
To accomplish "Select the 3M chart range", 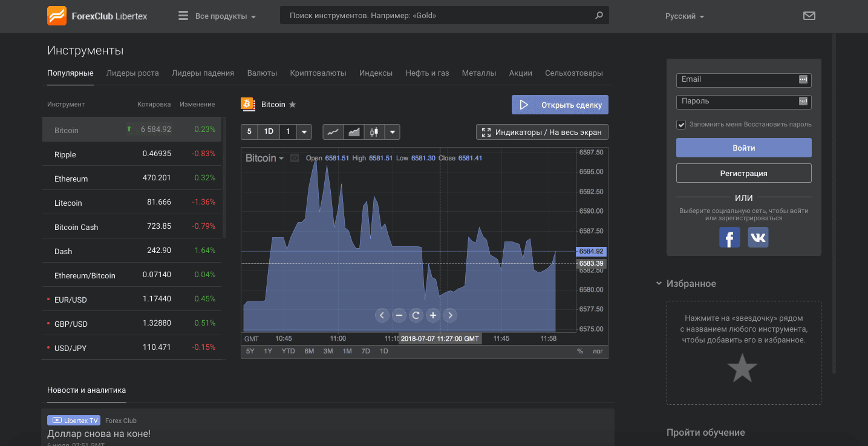I will (328, 351).
